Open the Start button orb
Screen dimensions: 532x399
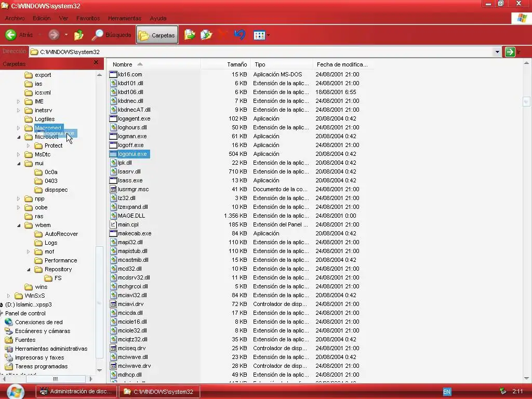pyautogui.click(x=15, y=391)
